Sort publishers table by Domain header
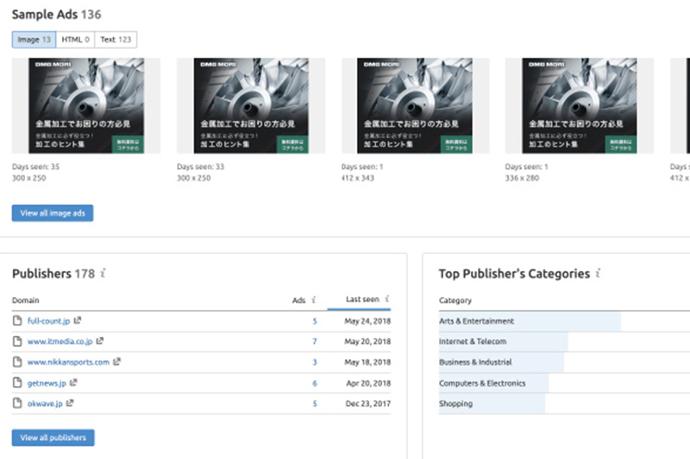 (x=27, y=300)
